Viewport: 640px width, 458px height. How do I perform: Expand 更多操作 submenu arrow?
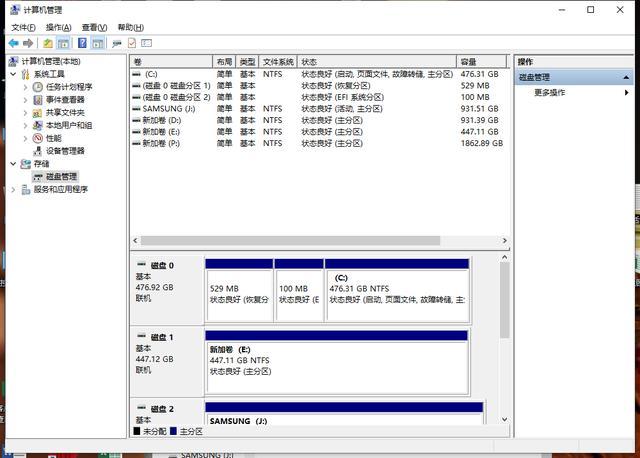click(627, 93)
